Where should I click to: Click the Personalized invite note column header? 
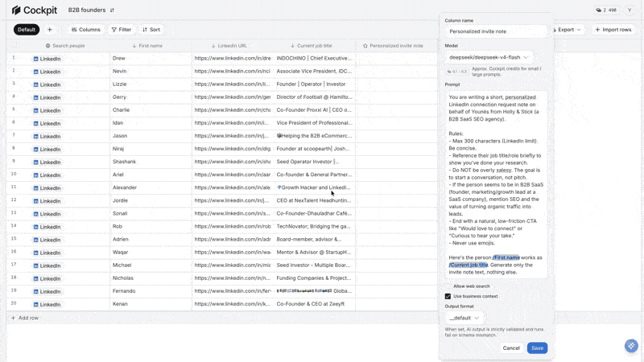pos(393,46)
